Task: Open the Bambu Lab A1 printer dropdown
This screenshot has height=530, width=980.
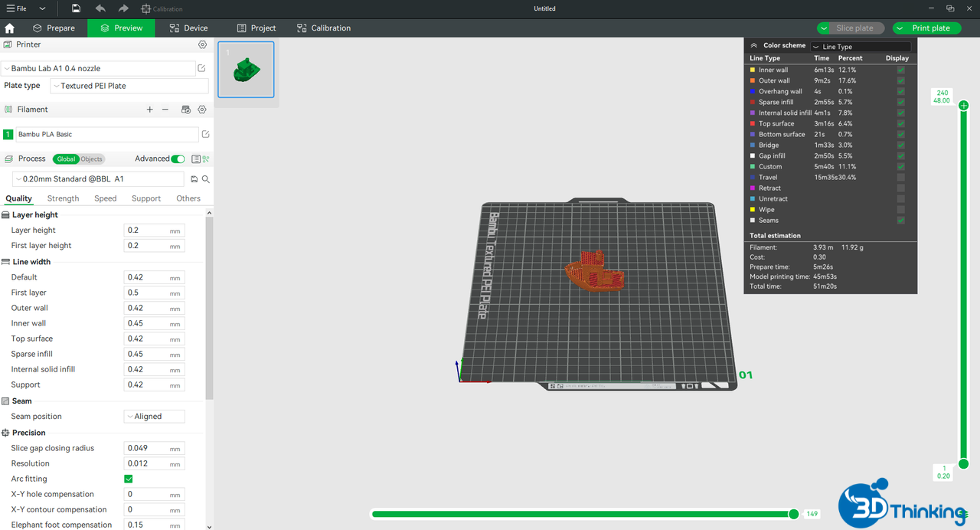Action: click(98, 68)
